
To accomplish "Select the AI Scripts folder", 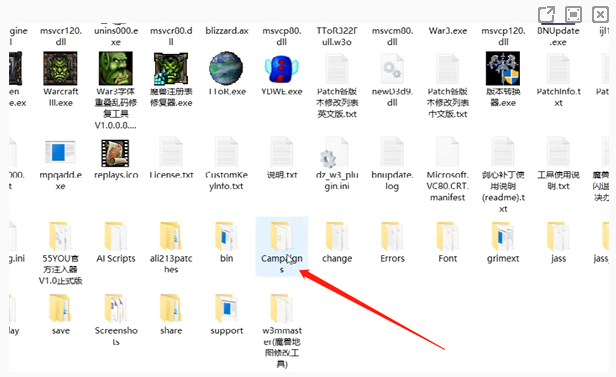I will (x=116, y=236).
